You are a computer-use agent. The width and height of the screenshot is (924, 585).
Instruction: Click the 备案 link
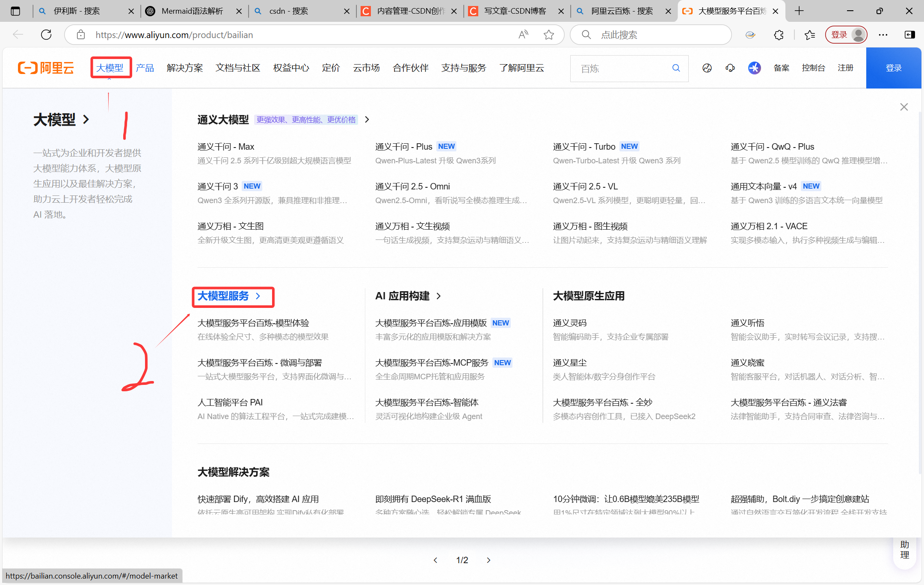tap(782, 68)
